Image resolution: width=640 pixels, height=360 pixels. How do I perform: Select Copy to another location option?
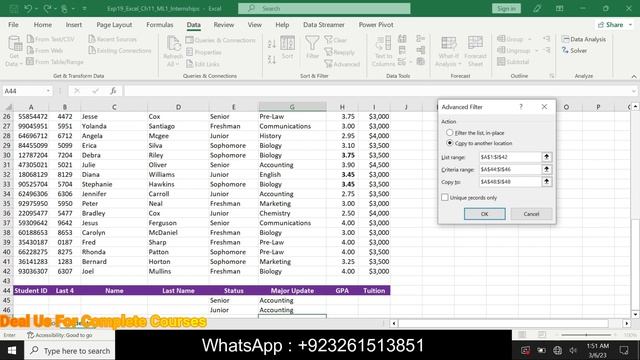click(449, 143)
